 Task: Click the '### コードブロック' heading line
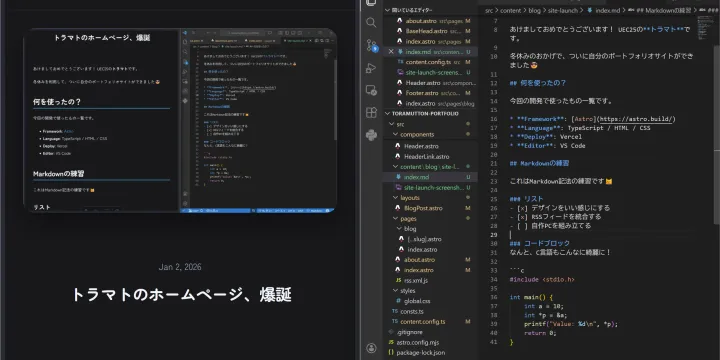coord(540,243)
